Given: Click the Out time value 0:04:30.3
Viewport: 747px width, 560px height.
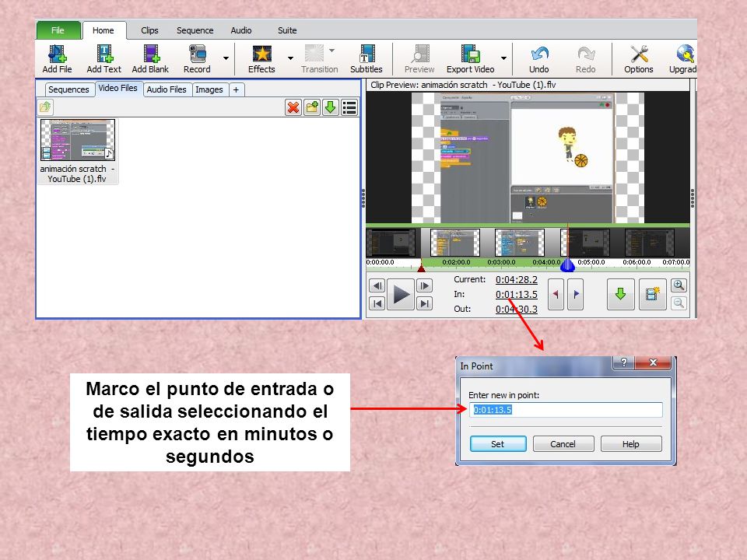Looking at the screenshot, I should [517, 309].
